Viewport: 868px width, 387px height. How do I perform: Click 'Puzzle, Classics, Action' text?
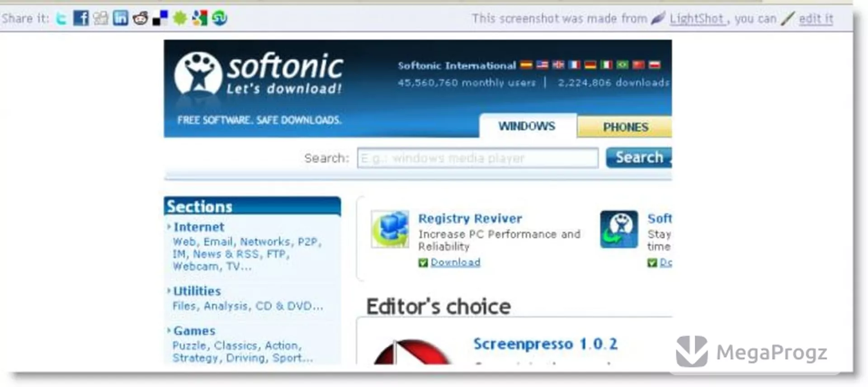[x=237, y=346]
